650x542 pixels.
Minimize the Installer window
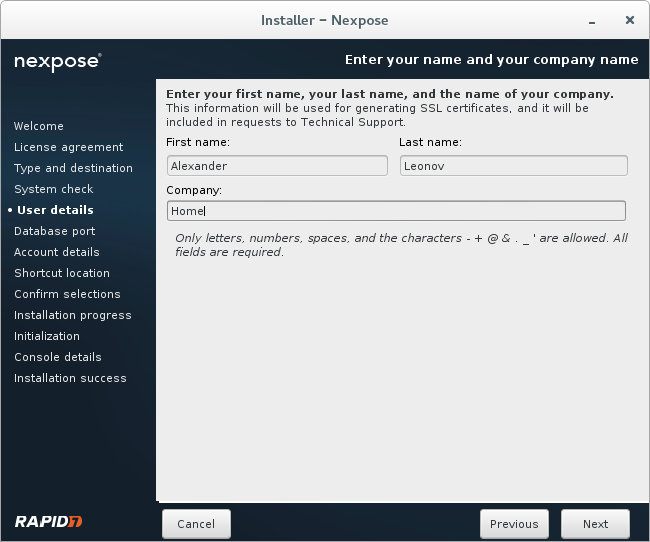[592, 22]
